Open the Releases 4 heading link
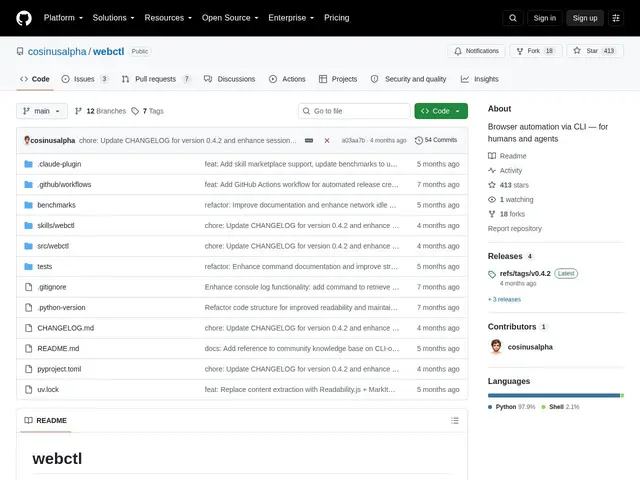This screenshot has height=480, width=640. (510, 256)
